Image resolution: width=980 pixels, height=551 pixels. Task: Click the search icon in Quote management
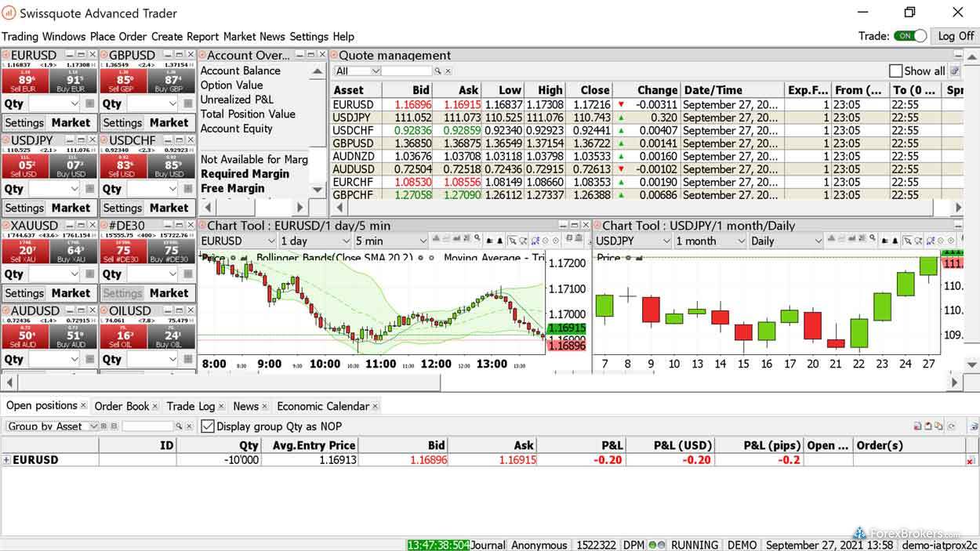(438, 71)
